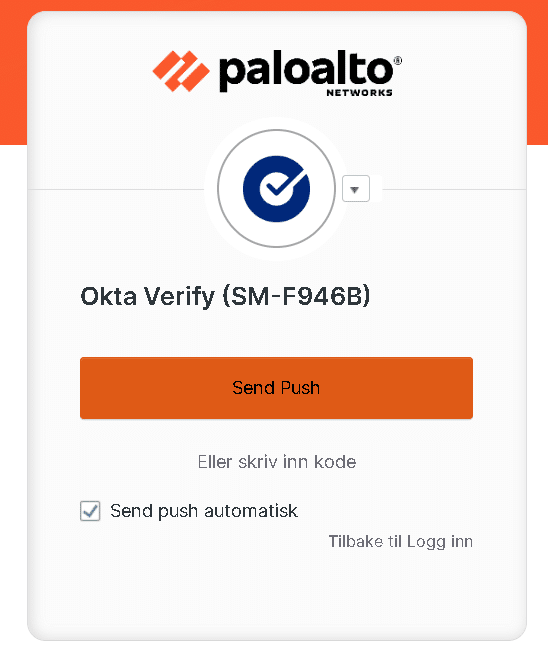
Task: Click the orange Palo Alto logo mark
Action: coord(181,71)
